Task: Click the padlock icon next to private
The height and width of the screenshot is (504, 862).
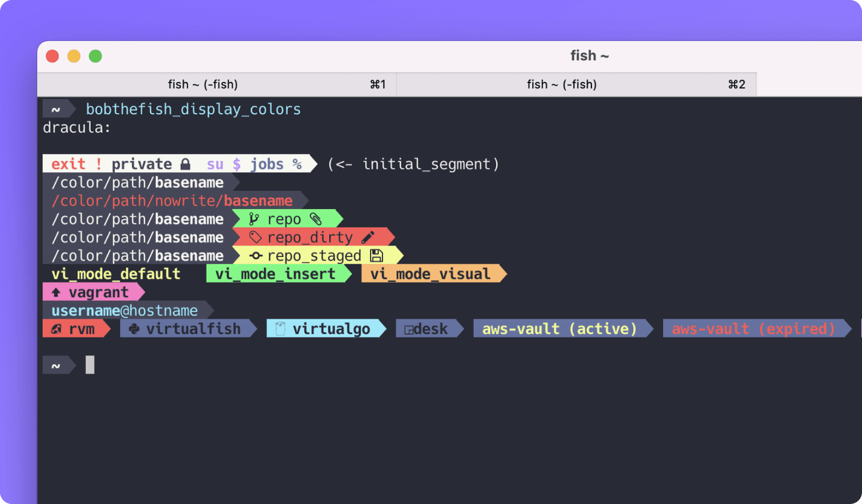Action: point(184,163)
